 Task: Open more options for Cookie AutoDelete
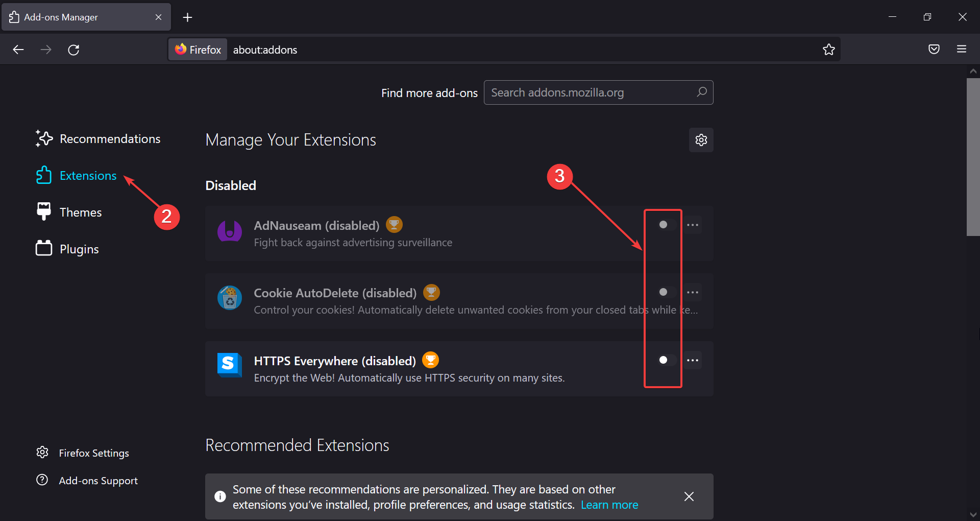click(693, 292)
